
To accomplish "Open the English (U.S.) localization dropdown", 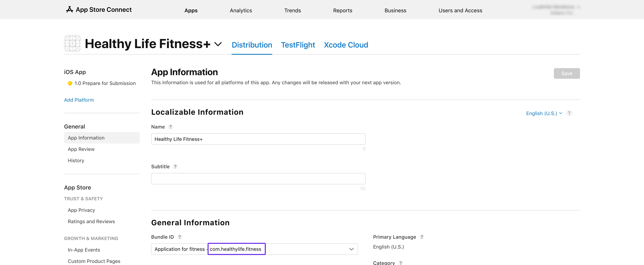I will coord(544,113).
